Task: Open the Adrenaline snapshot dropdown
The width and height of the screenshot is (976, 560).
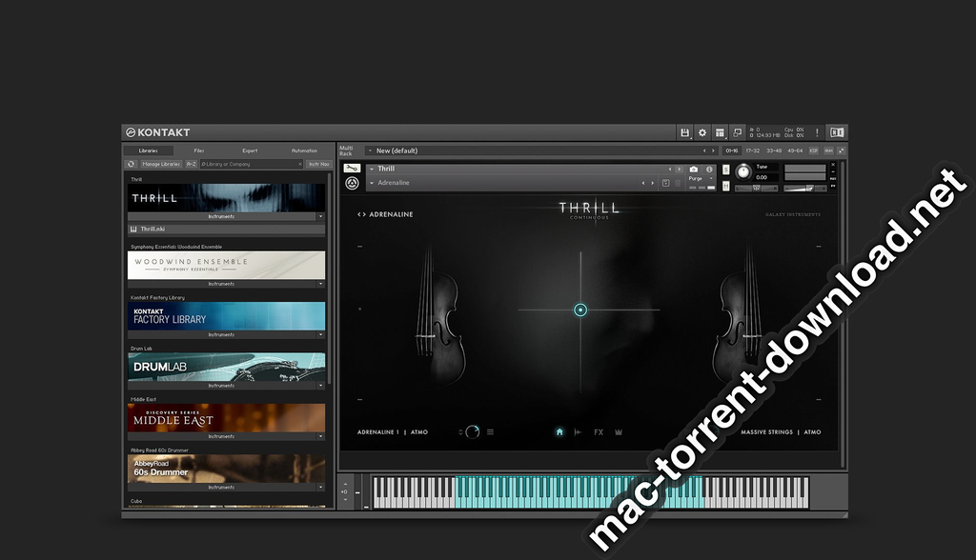Action: tap(372, 183)
